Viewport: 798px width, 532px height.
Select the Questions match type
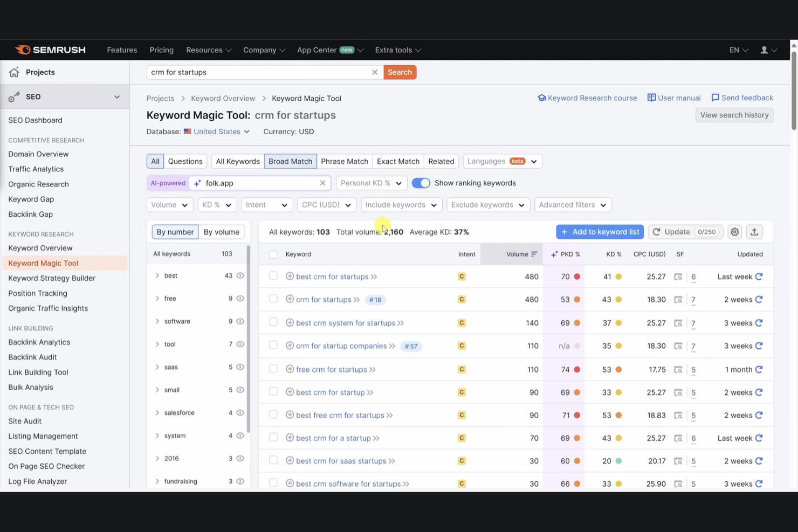pyautogui.click(x=185, y=161)
